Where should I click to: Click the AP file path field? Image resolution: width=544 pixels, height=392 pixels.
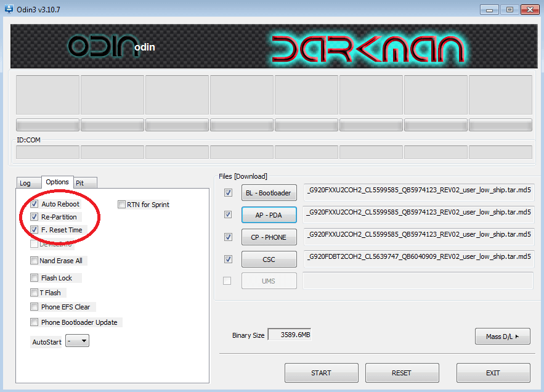pos(419,214)
